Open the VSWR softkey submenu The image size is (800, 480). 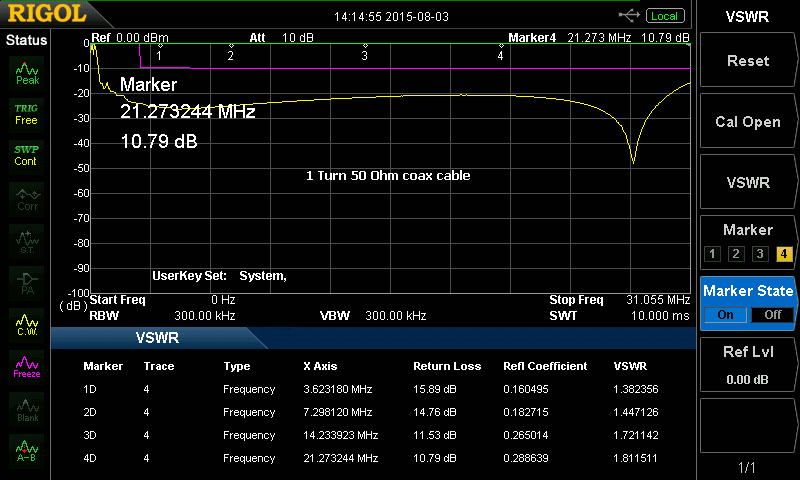pos(747,183)
